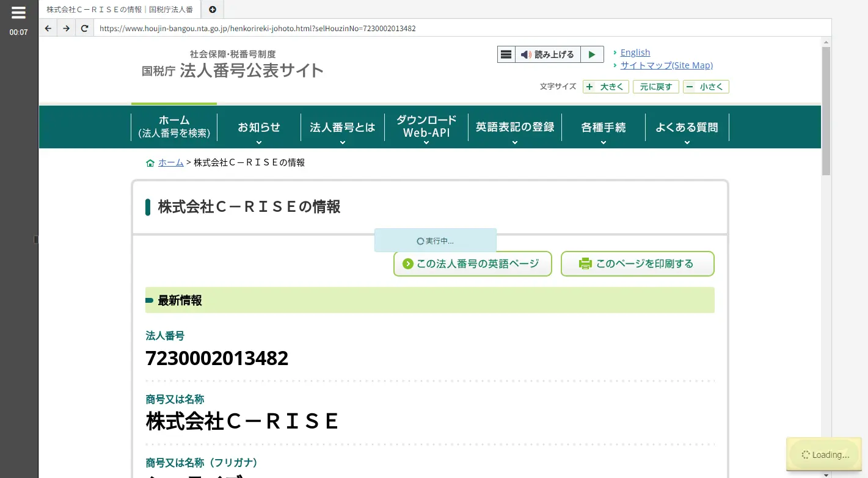
Task: Expand the 英語表記の登録 menu
Action: (x=515, y=128)
